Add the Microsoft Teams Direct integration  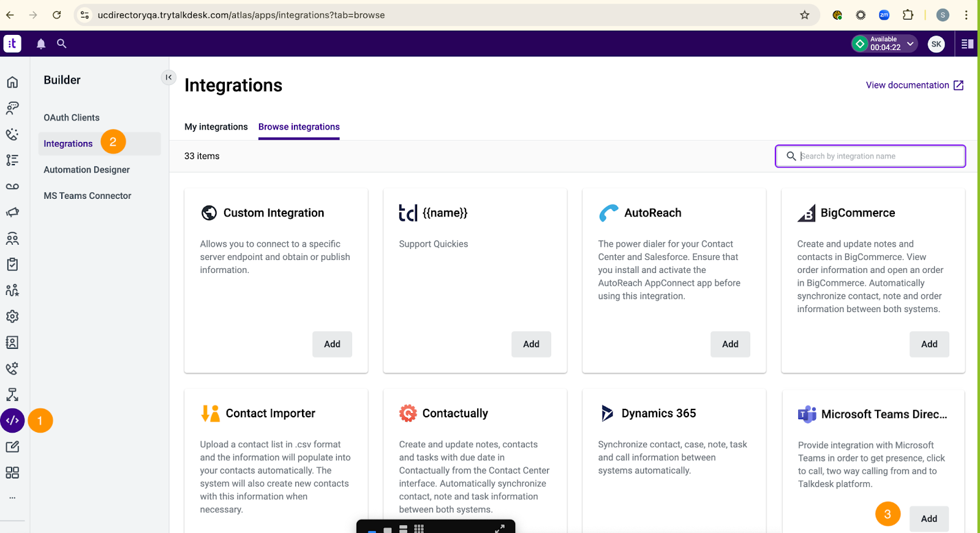[x=929, y=518]
